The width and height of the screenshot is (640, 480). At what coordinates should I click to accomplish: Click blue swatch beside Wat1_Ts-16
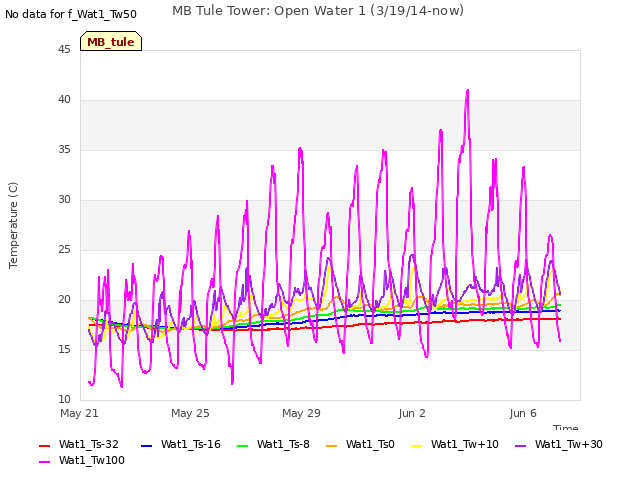point(146,446)
